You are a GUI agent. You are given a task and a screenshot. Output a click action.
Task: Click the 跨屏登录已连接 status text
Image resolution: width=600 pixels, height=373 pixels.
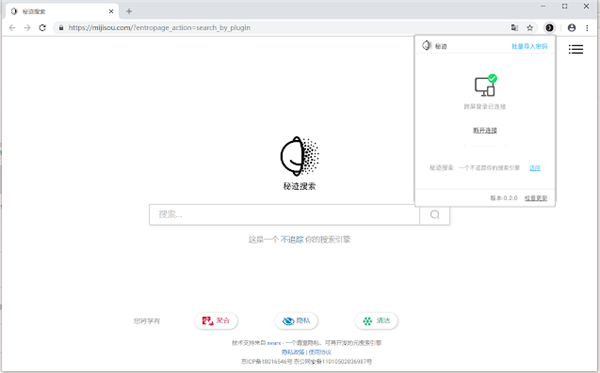click(x=485, y=106)
